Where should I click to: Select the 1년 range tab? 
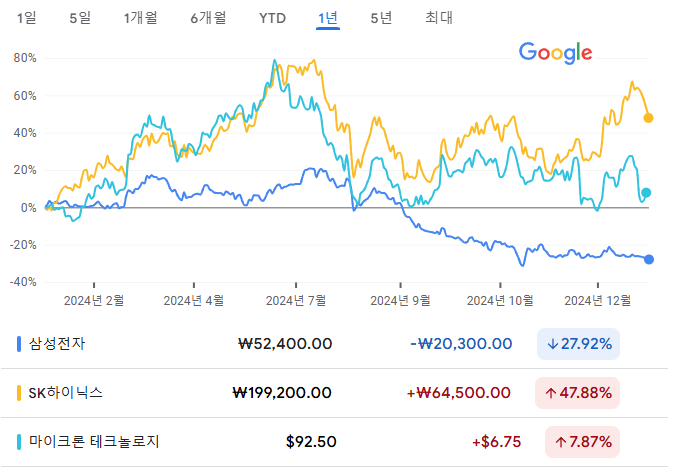click(328, 18)
